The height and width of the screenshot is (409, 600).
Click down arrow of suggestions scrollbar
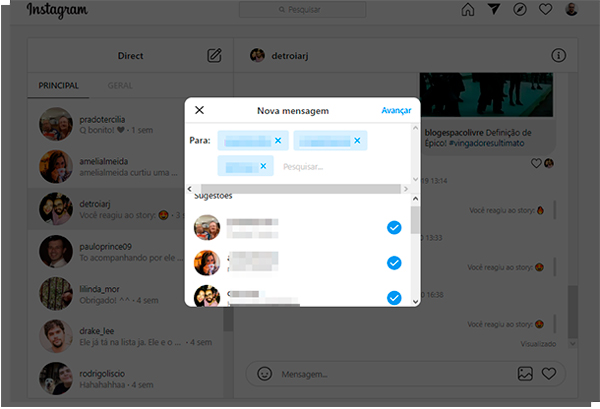click(x=415, y=301)
